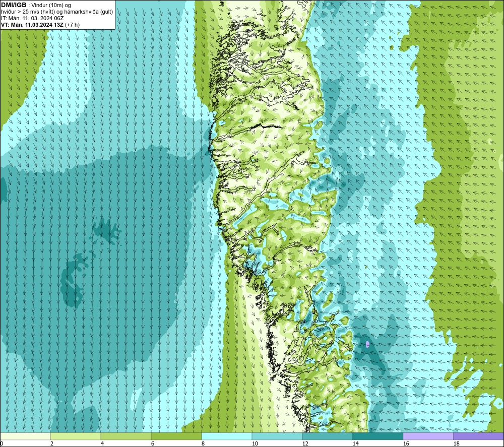Select the purple above-18 m/s legend swatch
The width and height of the screenshot is (504, 447).
pos(478,436)
